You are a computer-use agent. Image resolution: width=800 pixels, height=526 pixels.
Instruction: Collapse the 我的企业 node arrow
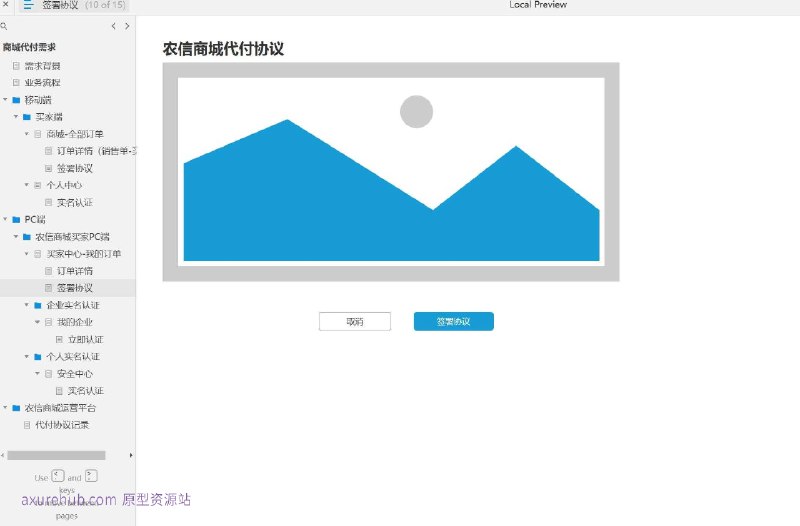(37, 322)
